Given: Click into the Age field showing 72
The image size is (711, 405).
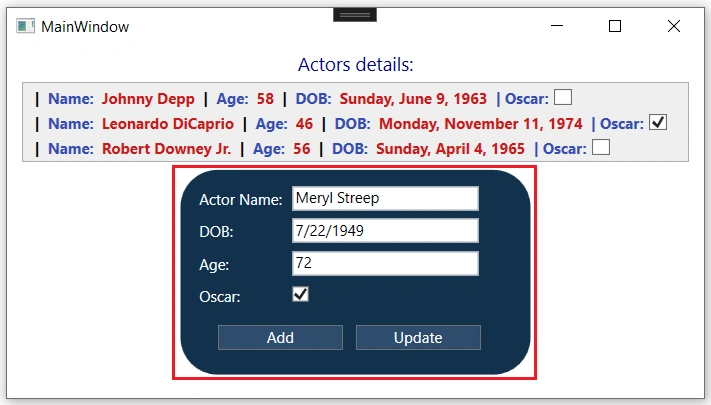Looking at the screenshot, I should pos(385,263).
